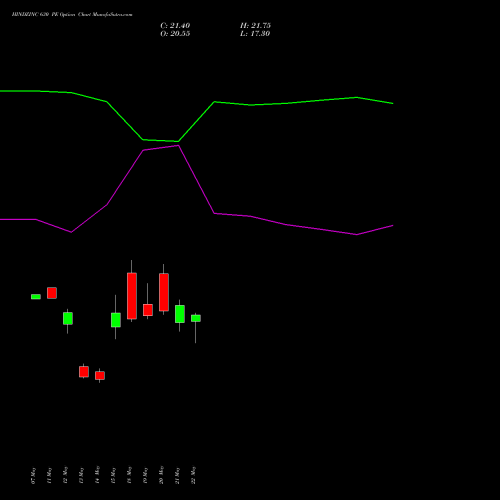Click the red candle for 14 May
This screenshot has height=500, width=500.
coord(100,375)
